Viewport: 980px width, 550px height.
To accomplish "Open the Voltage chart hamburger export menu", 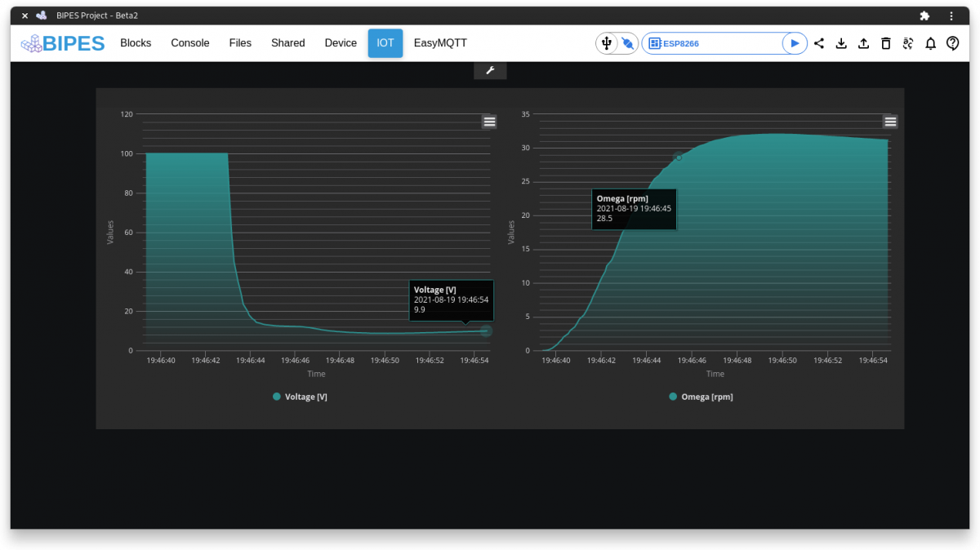I will coord(489,121).
